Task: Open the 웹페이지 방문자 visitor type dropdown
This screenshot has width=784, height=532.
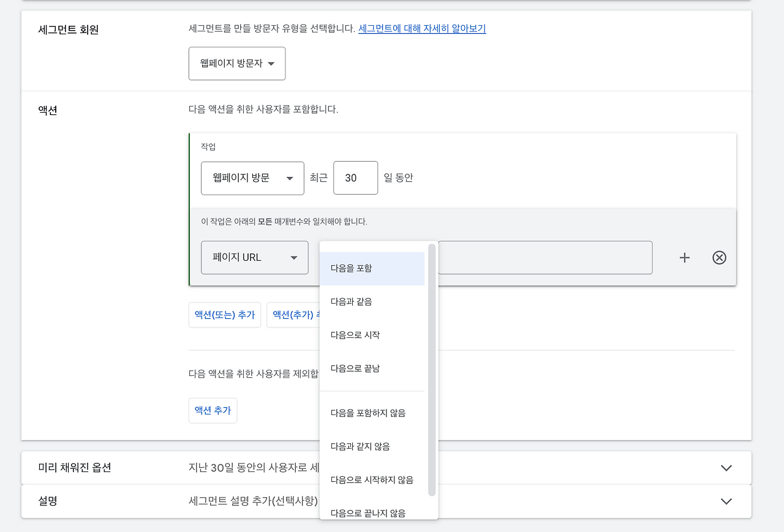Action: (236, 63)
